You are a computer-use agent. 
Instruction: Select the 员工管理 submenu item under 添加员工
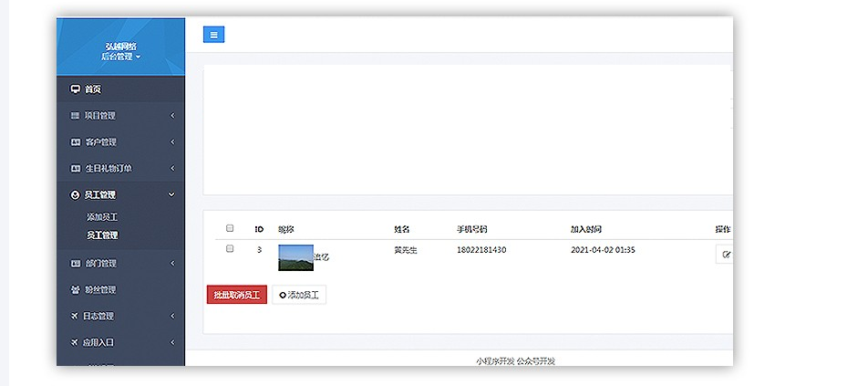tap(102, 235)
